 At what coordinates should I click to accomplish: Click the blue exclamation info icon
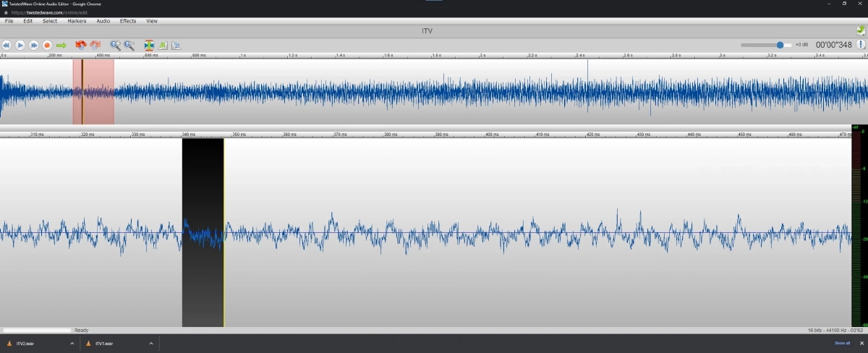(861, 45)
